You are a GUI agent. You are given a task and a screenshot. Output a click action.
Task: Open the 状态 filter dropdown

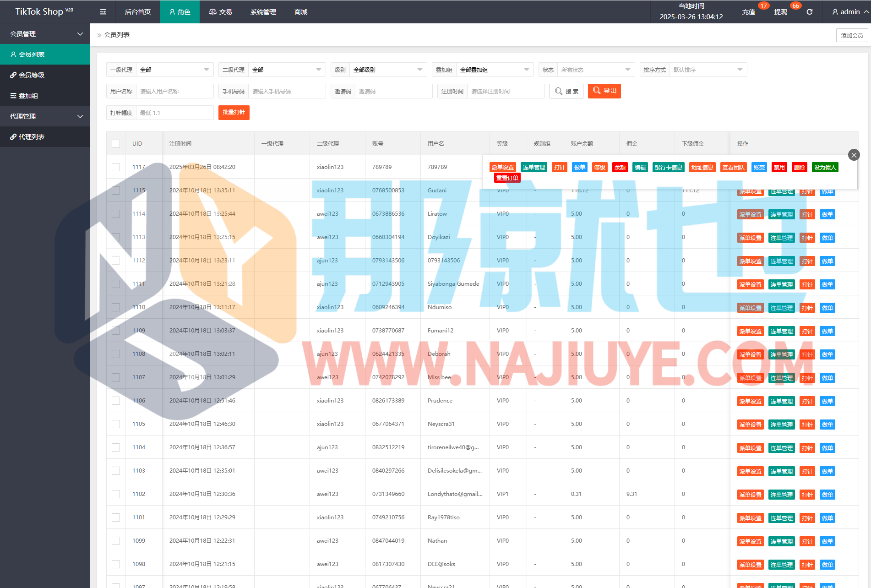(x=595, y=70)
